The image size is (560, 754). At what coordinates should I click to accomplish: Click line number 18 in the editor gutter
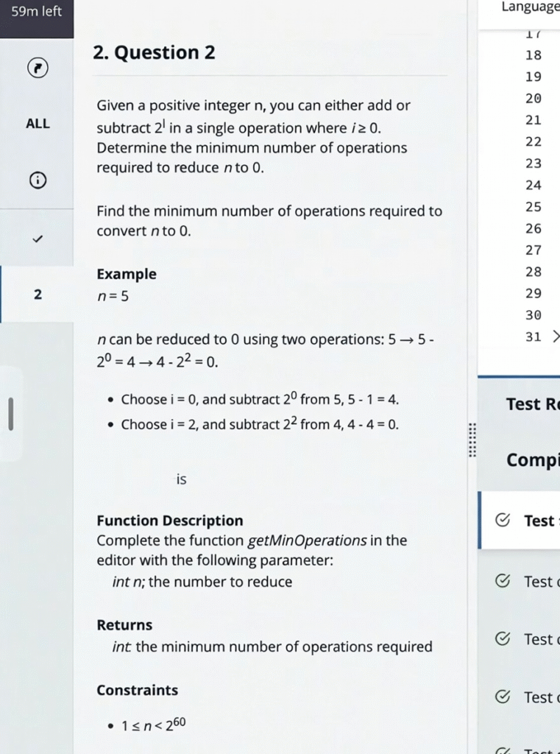pos(534,55)
